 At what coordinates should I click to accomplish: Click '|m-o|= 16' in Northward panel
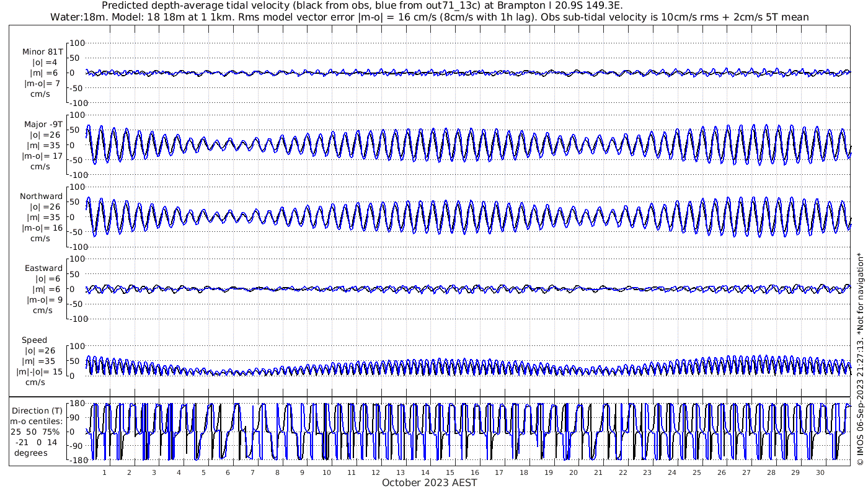click(43, 228)
